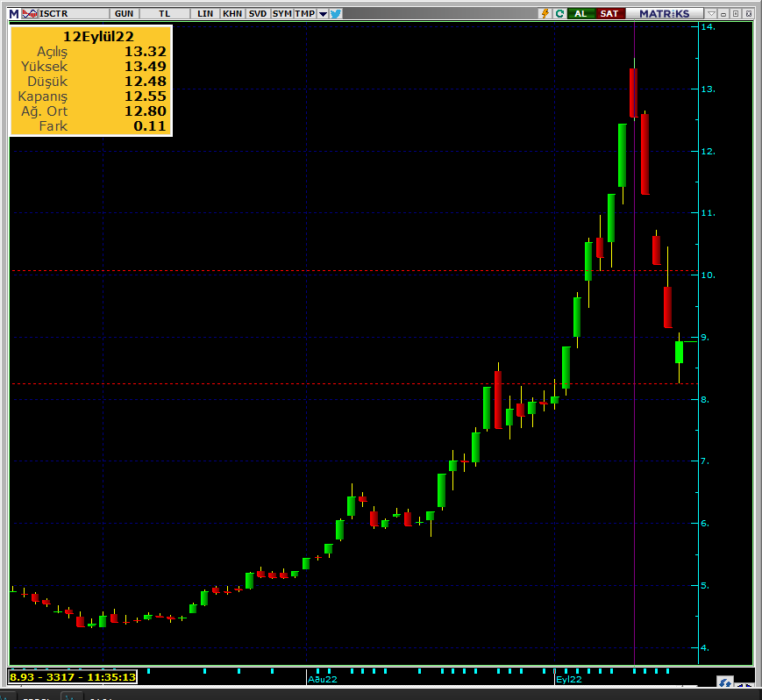Click the blue chart icon at bottom right
The height and width of the screenshot is (700, 762).
[725, 683]
